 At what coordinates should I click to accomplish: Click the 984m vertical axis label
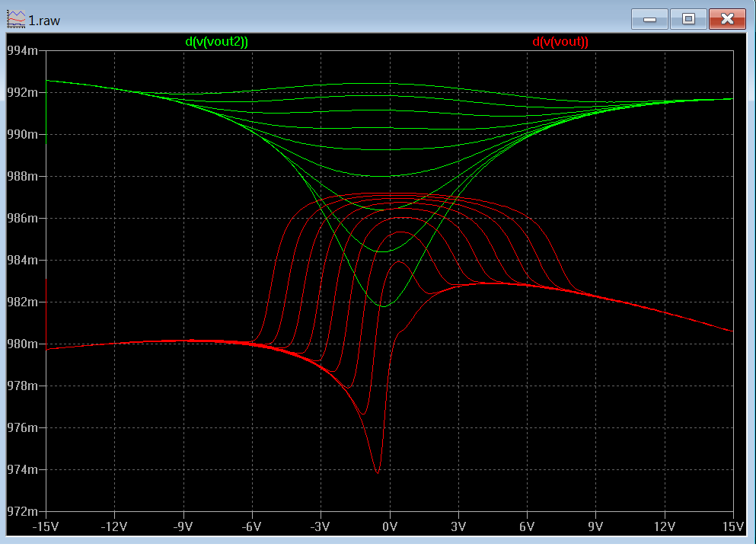(x=22, y=261)
